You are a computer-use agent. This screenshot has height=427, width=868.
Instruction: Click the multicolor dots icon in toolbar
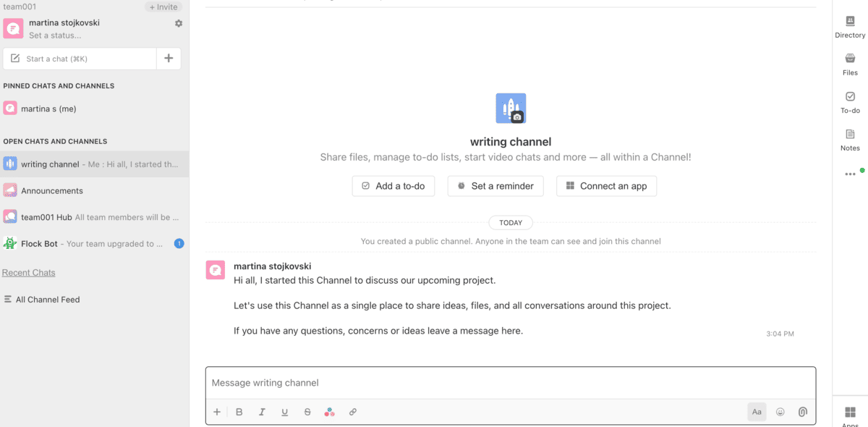[329, 412]
